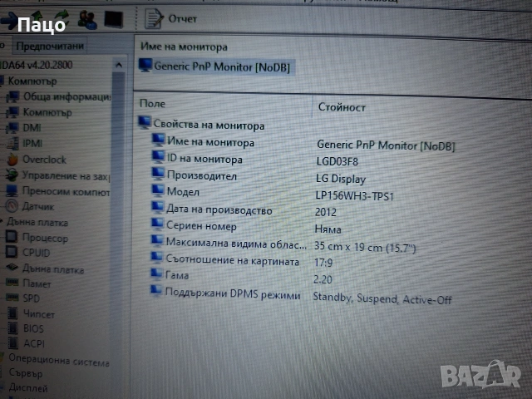Click the LP156WH3-TPS1 model value
The image size is (532, 399).
pyautogui.click(x=354, y=196)
